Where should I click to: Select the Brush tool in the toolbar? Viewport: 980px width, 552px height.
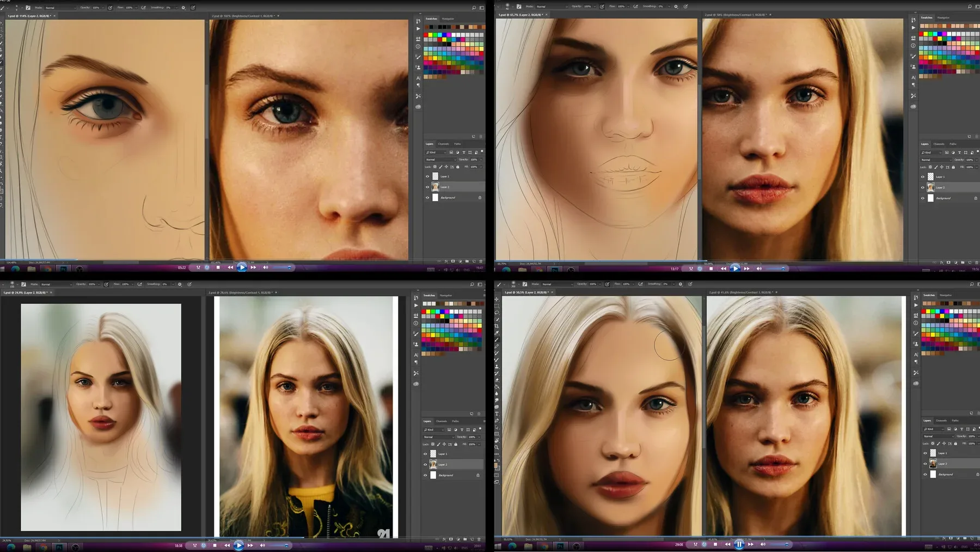coord(498,339)
